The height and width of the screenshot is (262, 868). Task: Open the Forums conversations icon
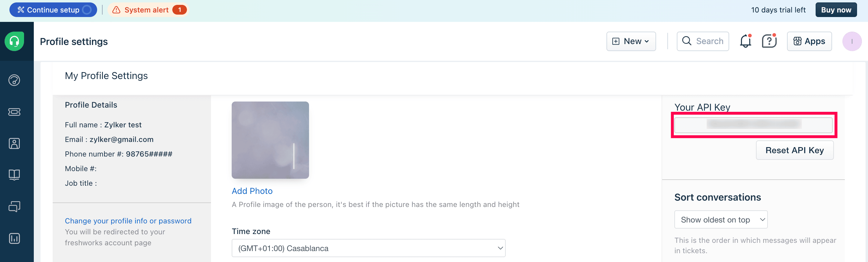14,206
